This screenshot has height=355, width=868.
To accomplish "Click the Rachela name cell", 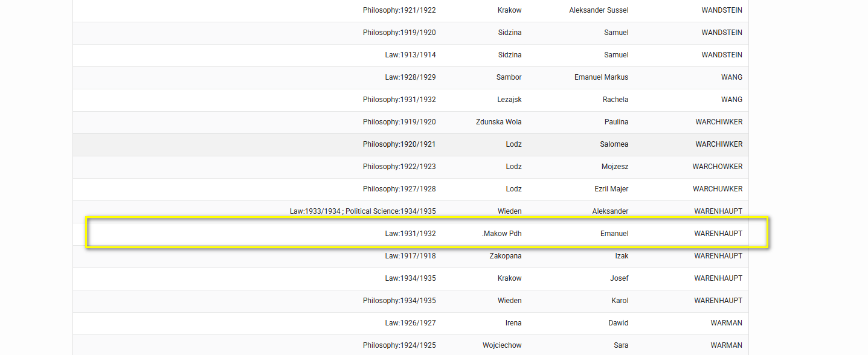I will pyautogui.click(x=615, y=100).
